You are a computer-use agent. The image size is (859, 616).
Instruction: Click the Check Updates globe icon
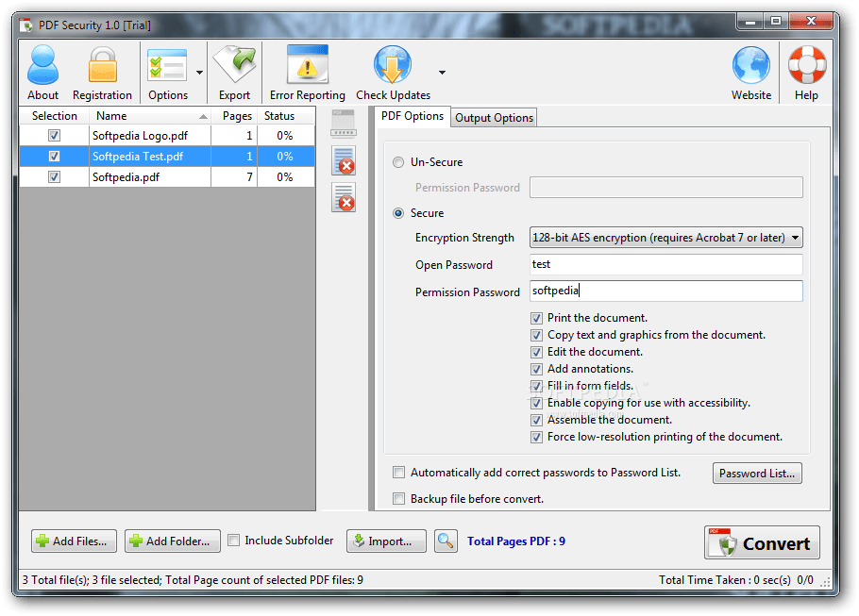[393, 64]
